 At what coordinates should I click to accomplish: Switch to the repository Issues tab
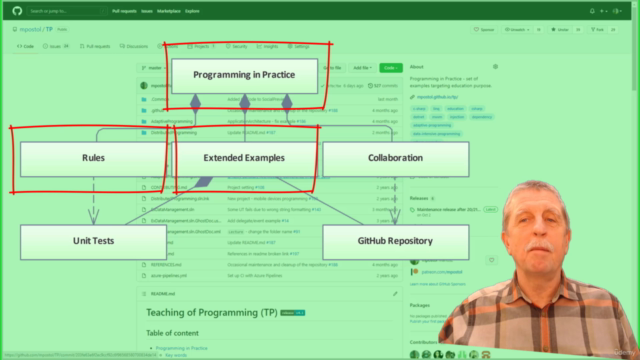[x=56, y=46]
